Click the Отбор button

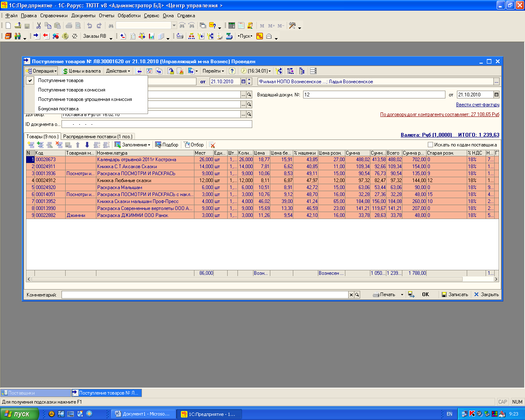[194, 145]
